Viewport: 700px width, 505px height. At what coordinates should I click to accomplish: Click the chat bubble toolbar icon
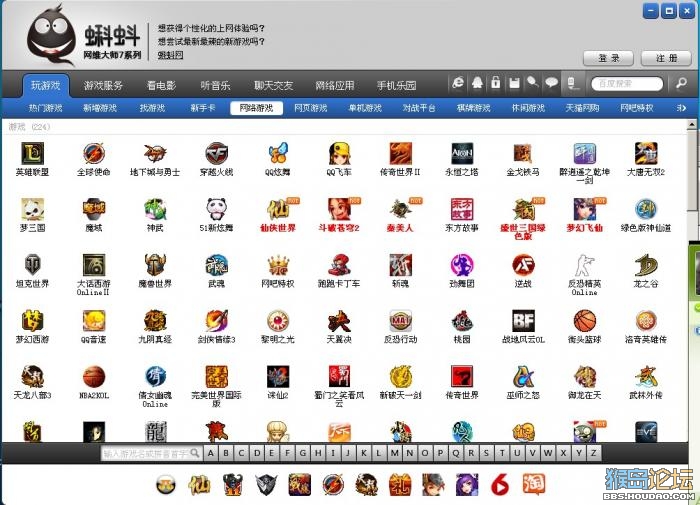click(x=552, y=83)
